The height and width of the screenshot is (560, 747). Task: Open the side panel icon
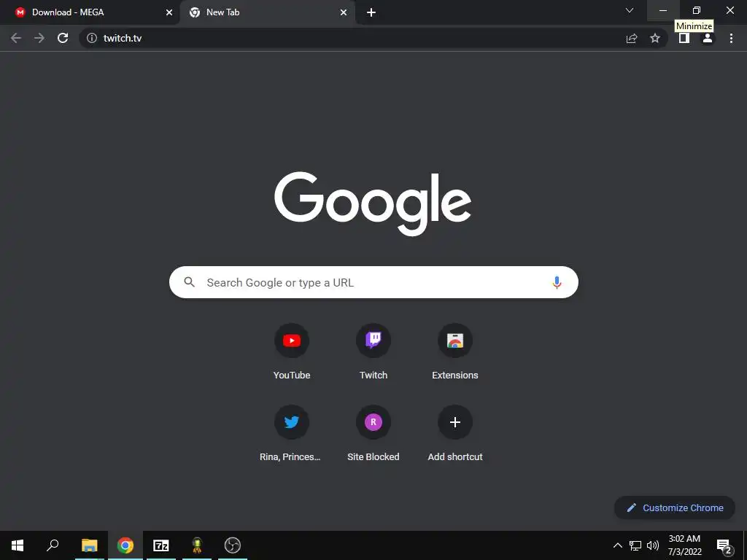point(684,38)
